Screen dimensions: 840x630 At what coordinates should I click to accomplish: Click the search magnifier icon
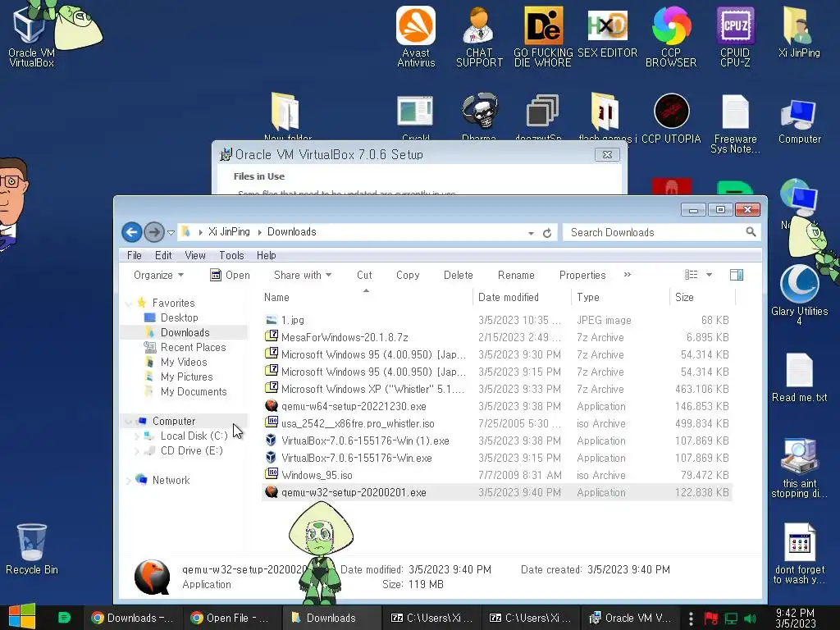tap(751, 232)
